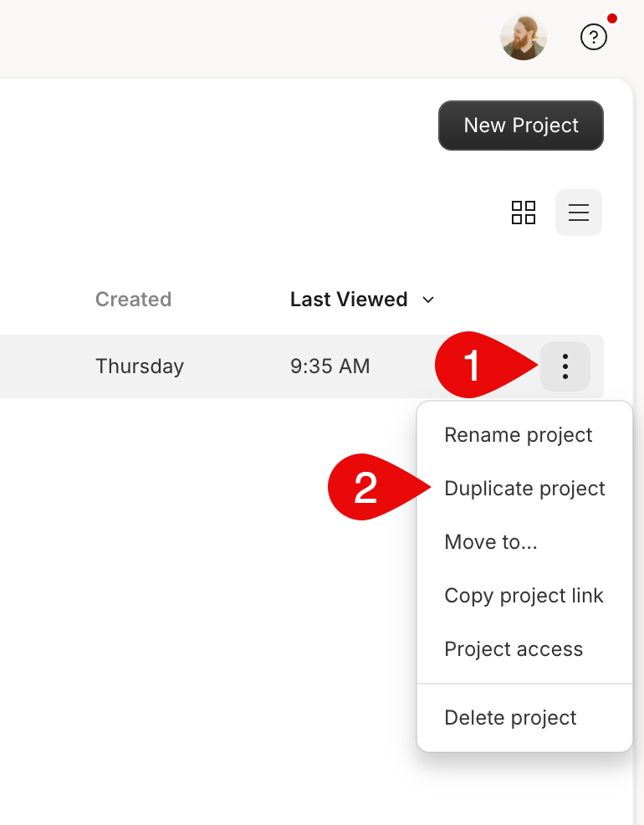Click the red notification dot on help
The height and width of the screenshot is (825, 644).
click(612, 18)
